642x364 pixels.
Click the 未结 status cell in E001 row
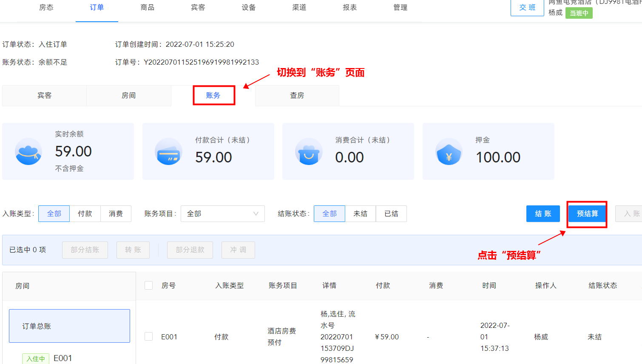(x=594, y=337)
